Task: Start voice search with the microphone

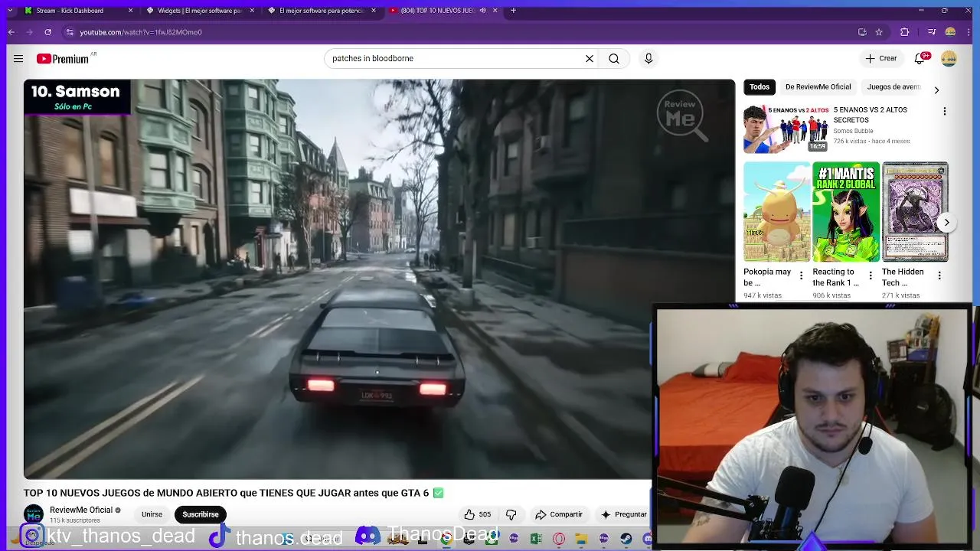Action: [648, 59]
